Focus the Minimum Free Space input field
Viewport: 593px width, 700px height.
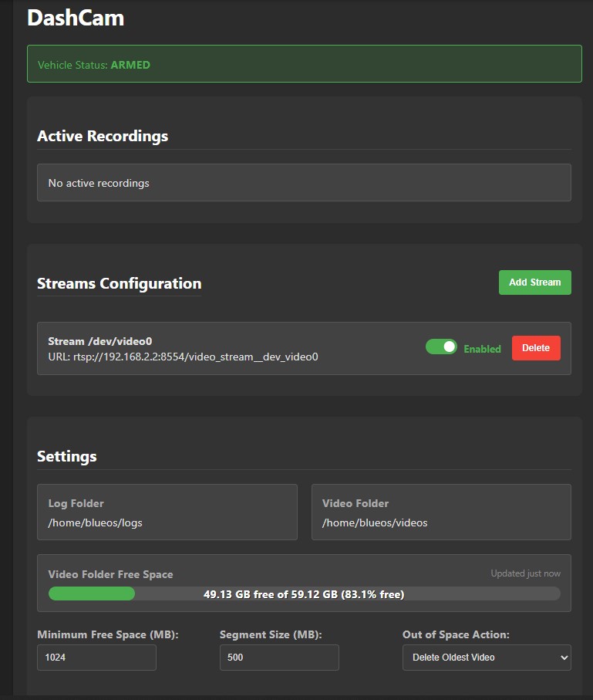[96, 657]
